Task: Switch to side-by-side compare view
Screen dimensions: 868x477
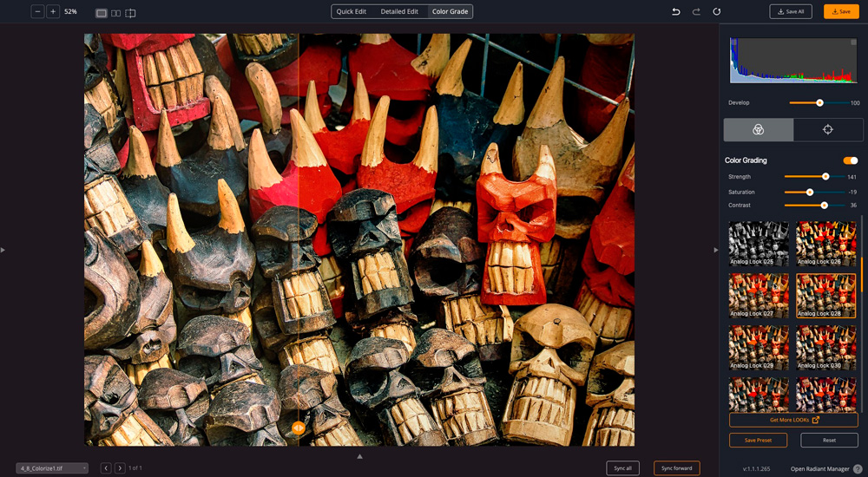Action: [x=115, y=13]
